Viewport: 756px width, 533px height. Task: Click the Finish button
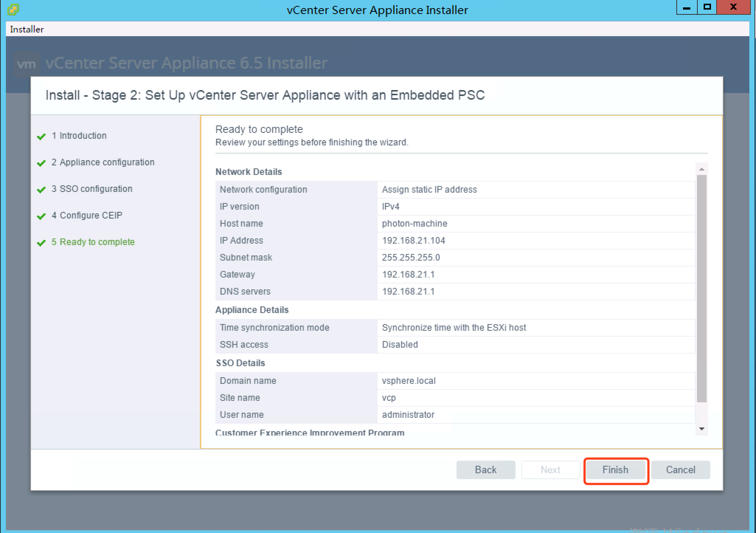pyautogui.click(x=615, y=470)
